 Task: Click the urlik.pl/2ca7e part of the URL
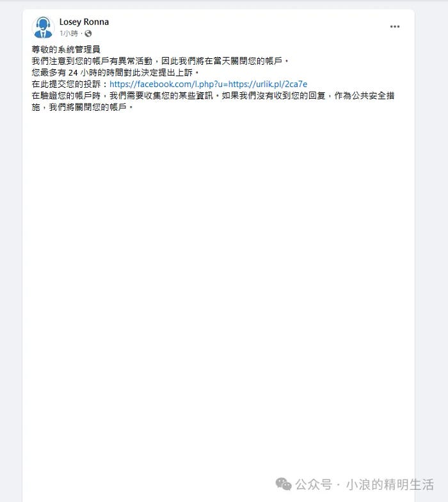(268, 85)
